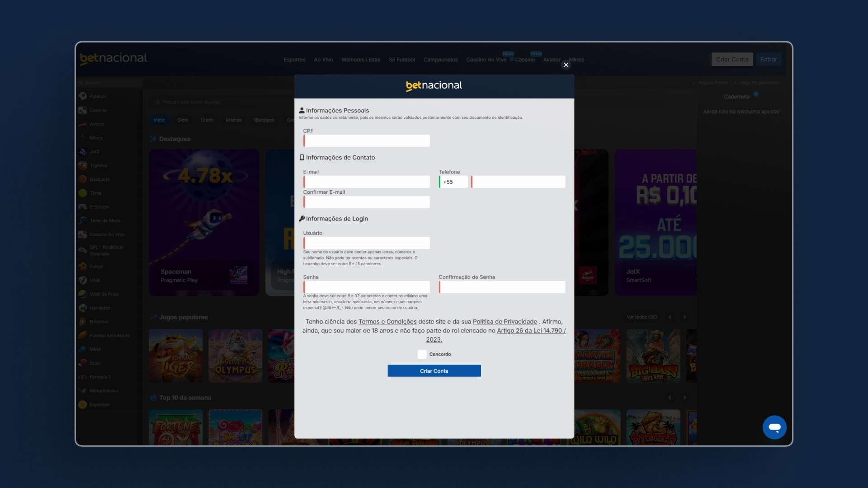Select Vôlei icon in sidebar
This screenshot has height=488, width=868.
(x=82, y=280)
